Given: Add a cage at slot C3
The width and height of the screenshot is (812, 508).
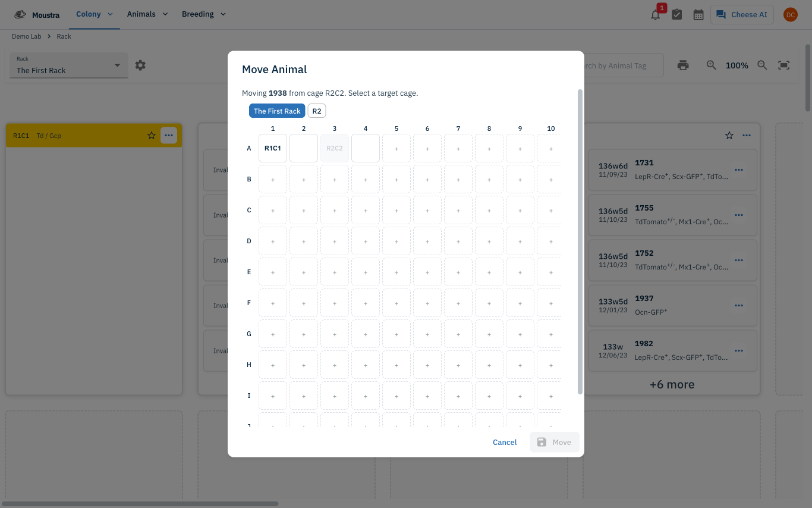Looking at the screenshot, I should point(335,210).
